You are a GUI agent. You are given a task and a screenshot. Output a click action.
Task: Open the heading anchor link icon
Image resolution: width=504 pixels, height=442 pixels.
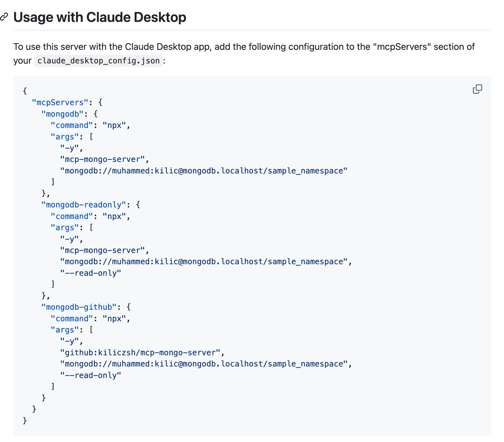(x=4, y=17)
